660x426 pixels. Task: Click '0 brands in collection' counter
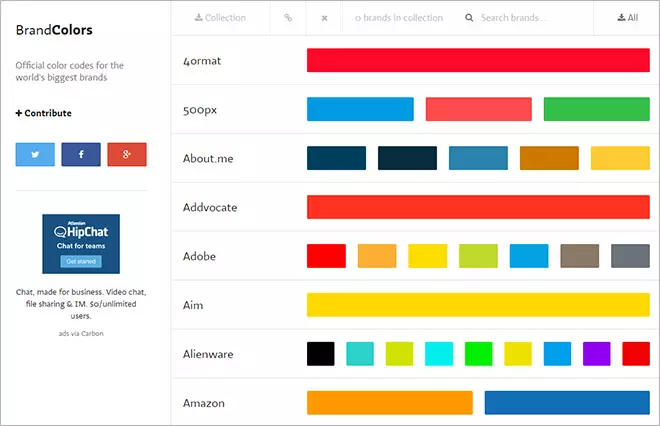pyautogui.click(x=399, y=18)
